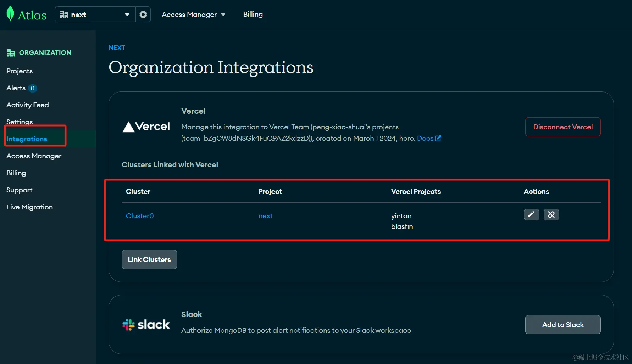Open organization settings gear icon
This screenshot has height=364, width=632.
click(143, 15)
